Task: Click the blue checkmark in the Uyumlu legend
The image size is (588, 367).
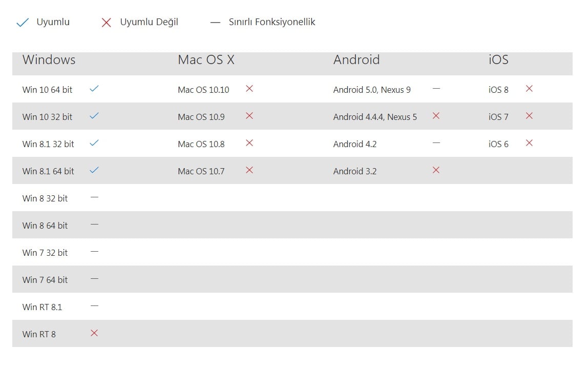Action: tap(23, 23)
